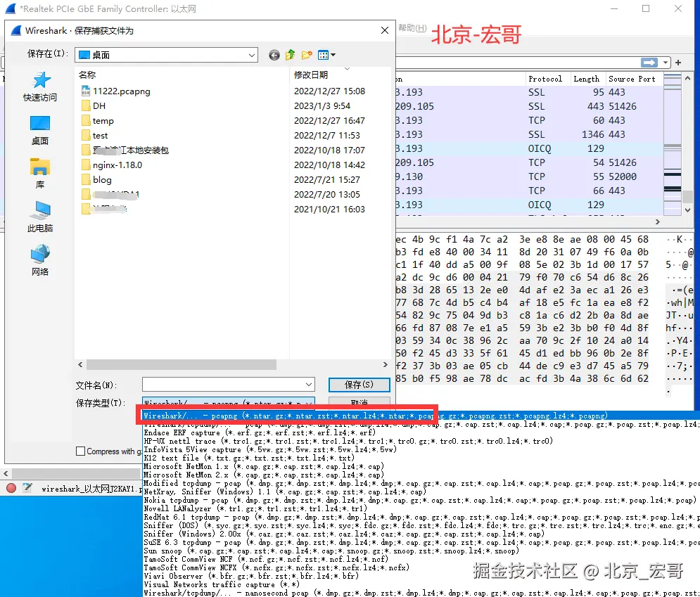Click the packet minimap color bar
This screenshot has height=597, width=700.
[673, 143]
